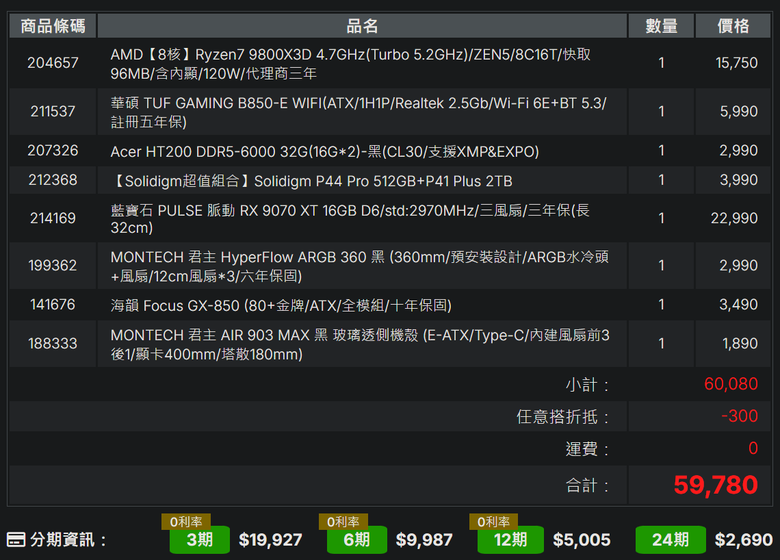
Task: Select the 6期 installment button
Action: (x=357, y=540)
